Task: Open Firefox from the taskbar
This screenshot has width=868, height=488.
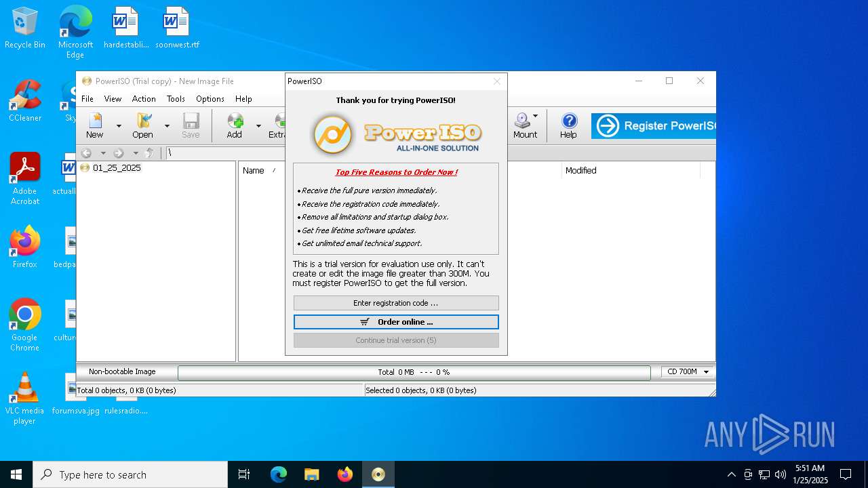Action: click(345, 474)
